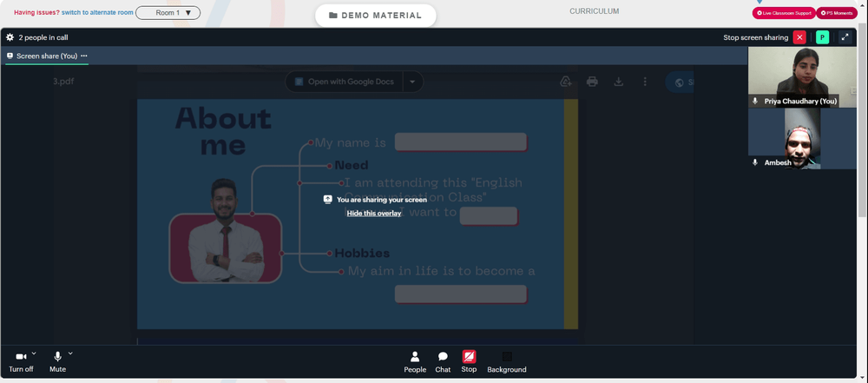Click Add to Drive icon

[x=566, y=82]
